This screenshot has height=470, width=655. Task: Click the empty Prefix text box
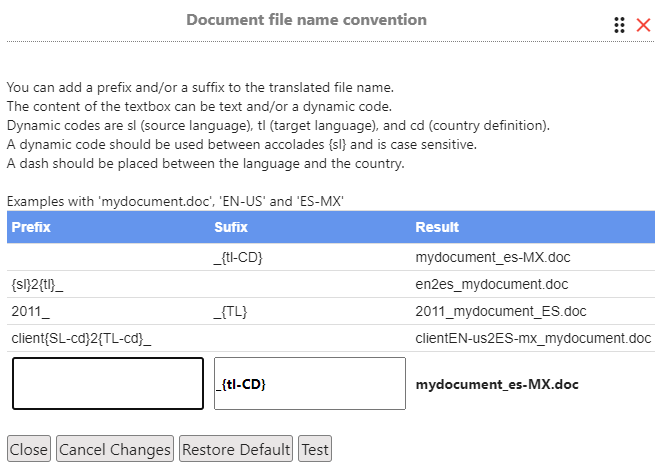tap(108, 384)
